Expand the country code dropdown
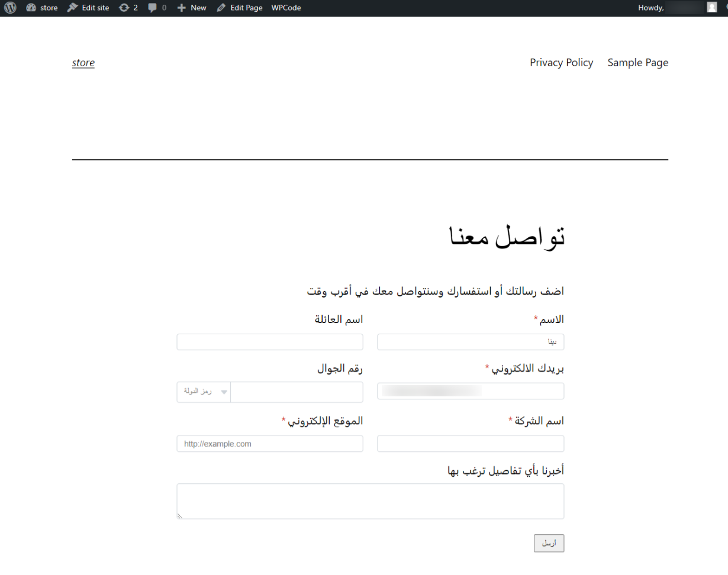This screenshot has width=728, height=575. (x=204, y=392)
